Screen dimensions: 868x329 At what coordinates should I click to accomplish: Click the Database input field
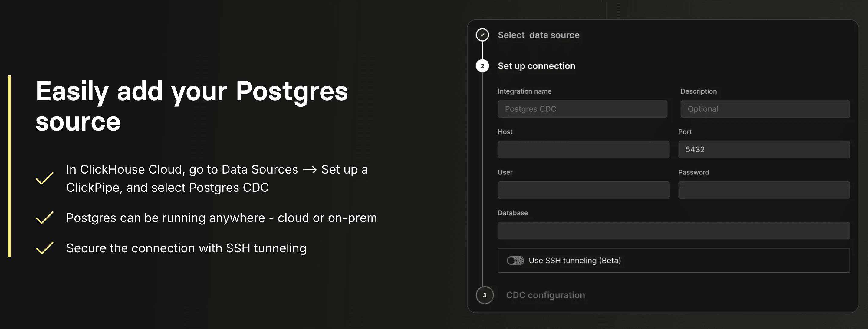(x=674, y=231)
